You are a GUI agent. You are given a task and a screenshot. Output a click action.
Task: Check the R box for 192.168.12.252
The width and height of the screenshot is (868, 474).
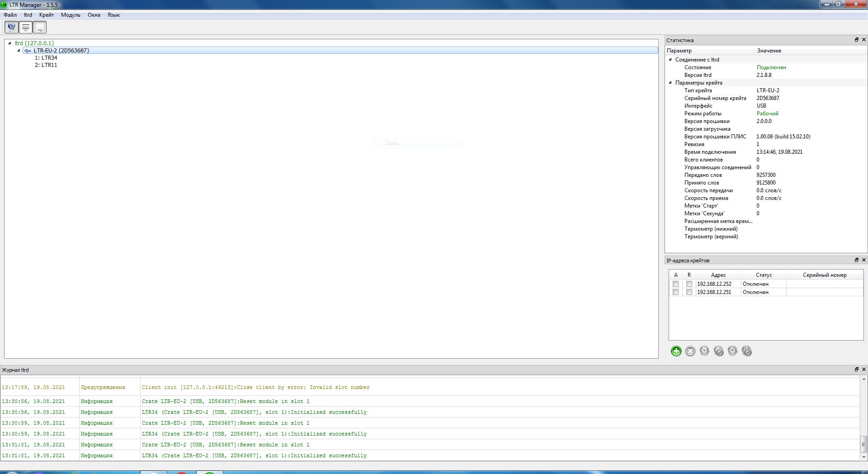pyautogui.click(x=689, y=284)
